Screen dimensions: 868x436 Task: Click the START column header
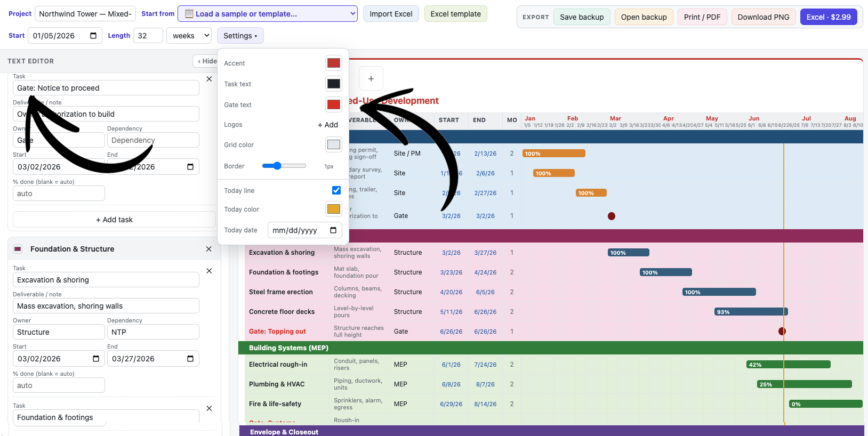click(449, 120)
